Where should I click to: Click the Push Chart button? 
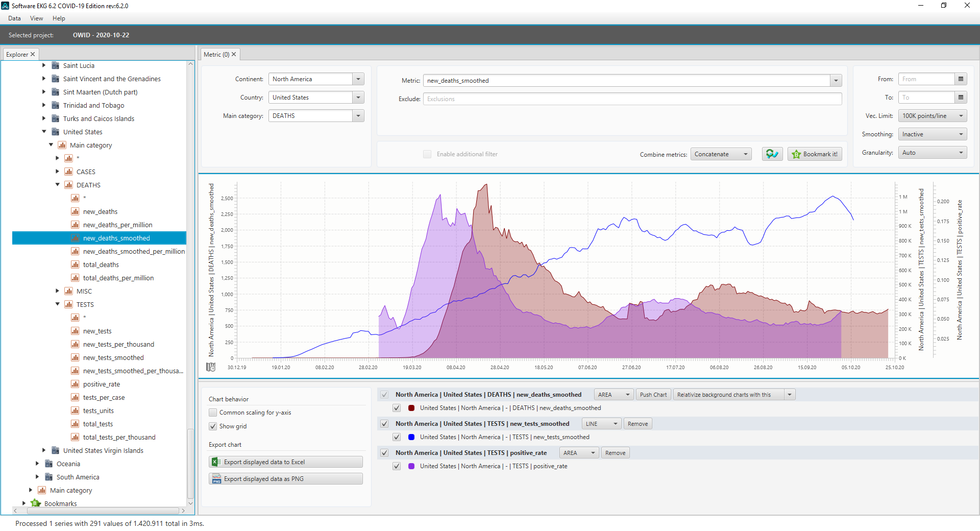pos(653,395)
